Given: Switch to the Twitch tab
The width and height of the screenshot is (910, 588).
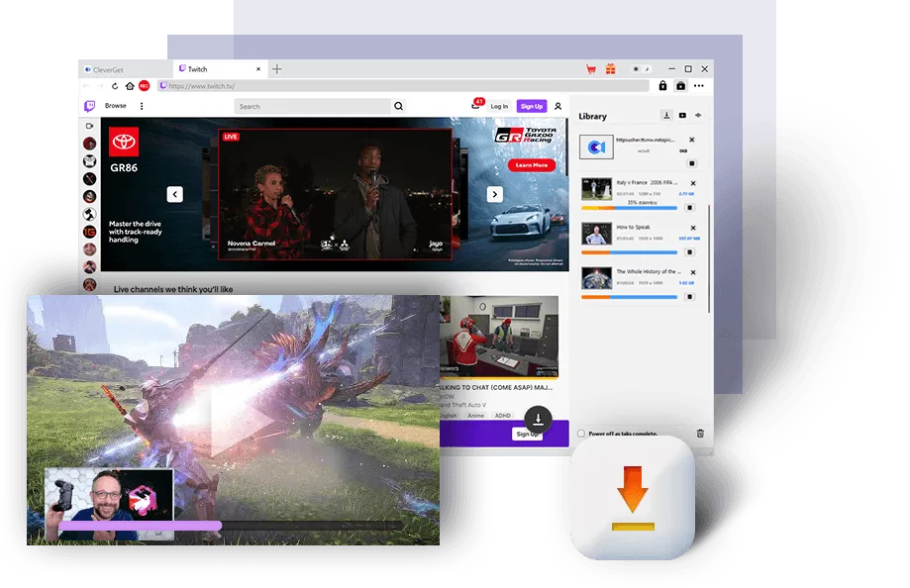Looking at the screenshot, I should pos(220,69).
